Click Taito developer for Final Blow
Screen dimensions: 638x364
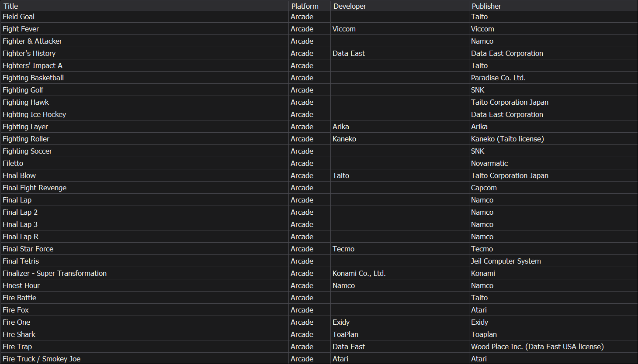[x=341, y=175]
